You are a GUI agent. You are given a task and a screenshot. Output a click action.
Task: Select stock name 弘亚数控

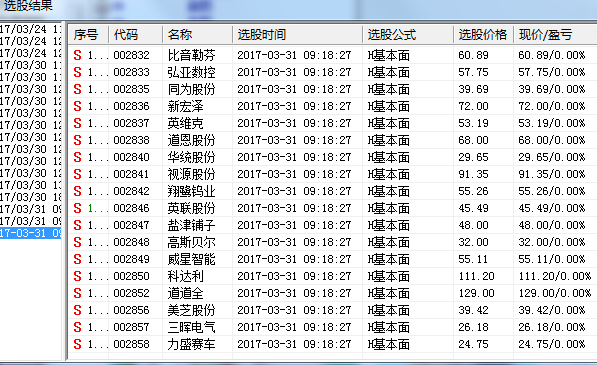pyautogui.click(x=191, y=72)
